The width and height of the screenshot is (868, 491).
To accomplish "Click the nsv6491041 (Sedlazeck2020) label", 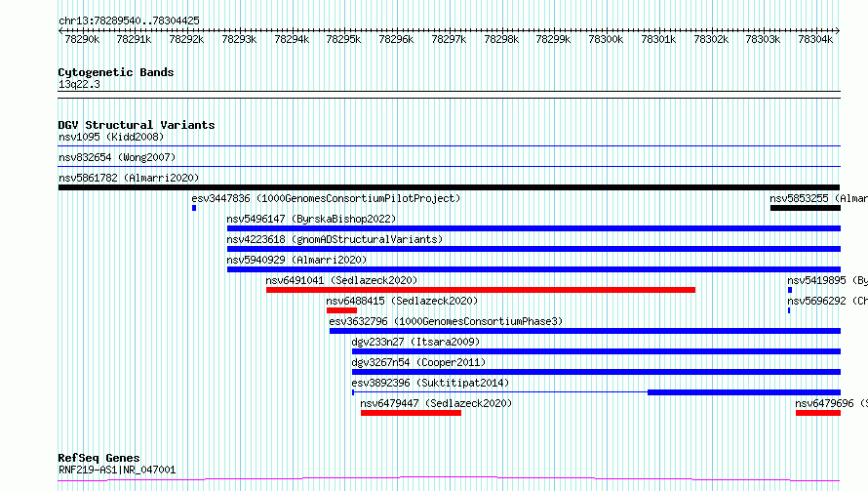I will click(x=341, y=280).
